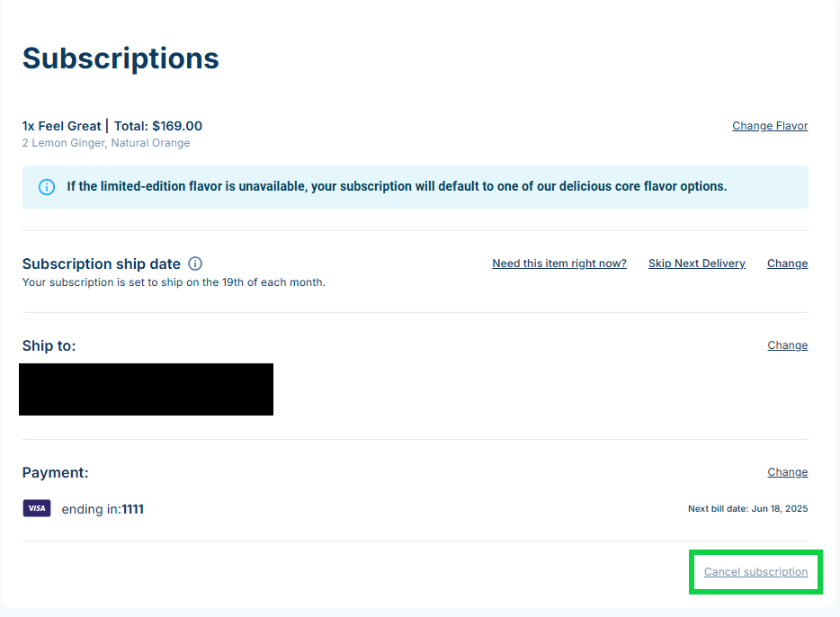Click the "ships on the 19th" description

(174, 282)
